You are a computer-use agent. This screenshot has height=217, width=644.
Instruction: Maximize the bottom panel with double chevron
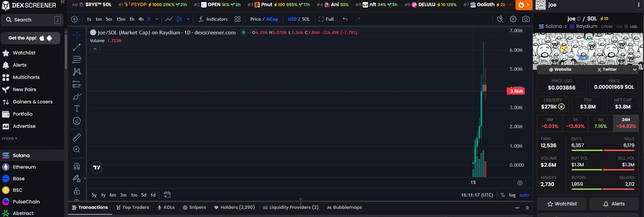point(527,207)
